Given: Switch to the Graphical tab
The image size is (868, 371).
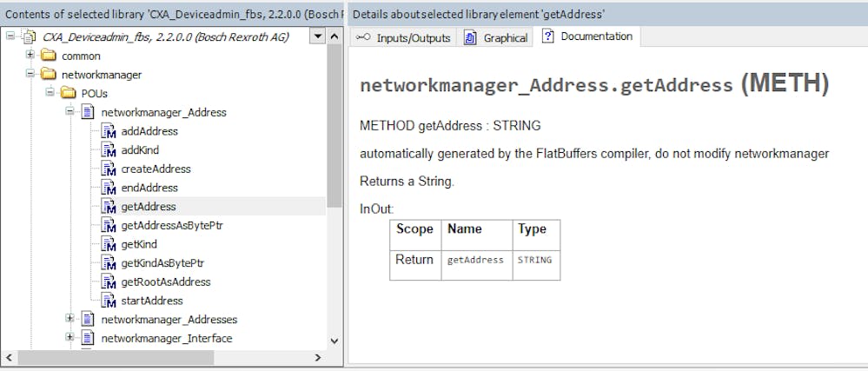Looking at the screenshot, I should (x=496, y=37).
